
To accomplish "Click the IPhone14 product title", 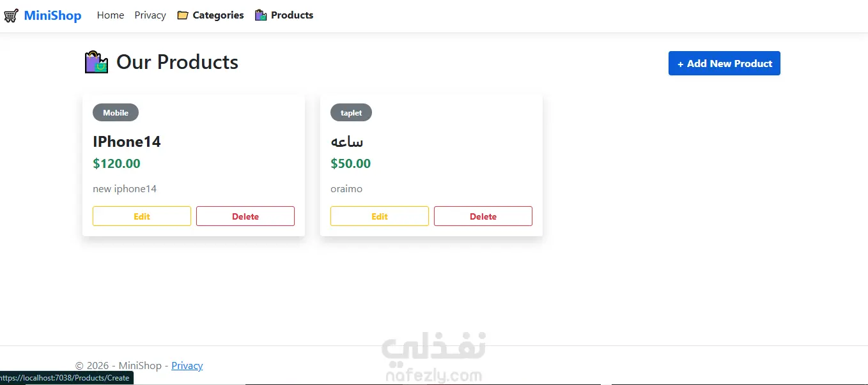I will coord(127,142).
